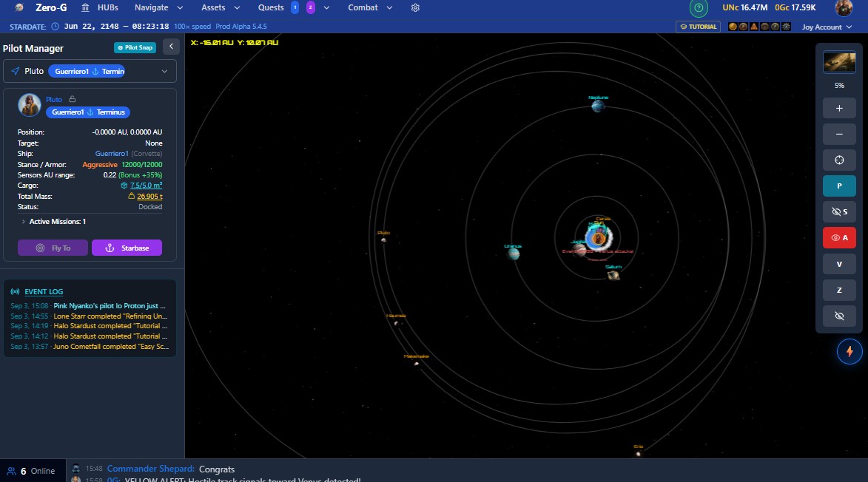The width and height of the screenshot is (868, 482).
Task: Open the EVENT LOG link
Action: coord(44,292)
